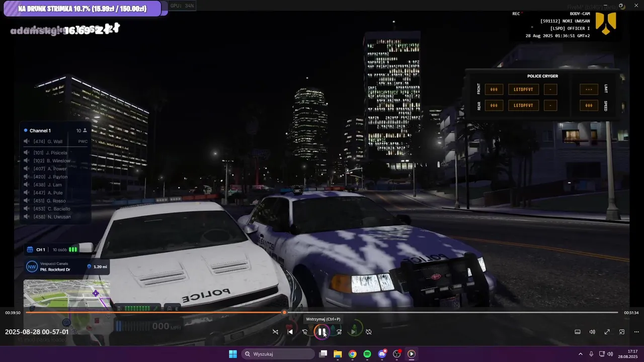Click the Media Player taskbar icon
The height and width of the screenshot is (362, 644).
411,354
